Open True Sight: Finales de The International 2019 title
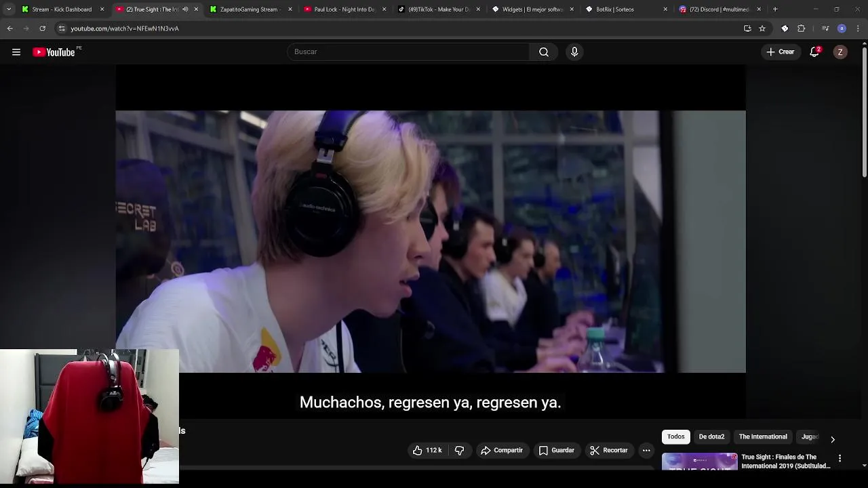Viewport: 868px width, 488px height. point(786,462)
